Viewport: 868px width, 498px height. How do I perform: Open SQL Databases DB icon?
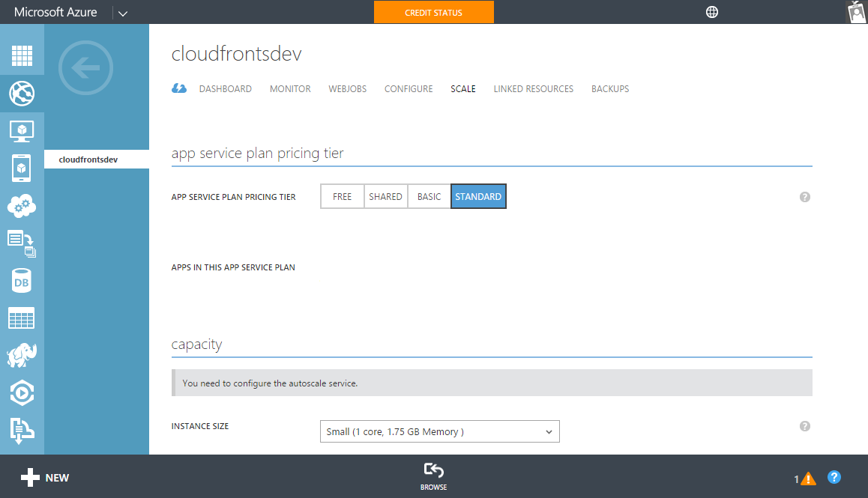pos(22,281)
